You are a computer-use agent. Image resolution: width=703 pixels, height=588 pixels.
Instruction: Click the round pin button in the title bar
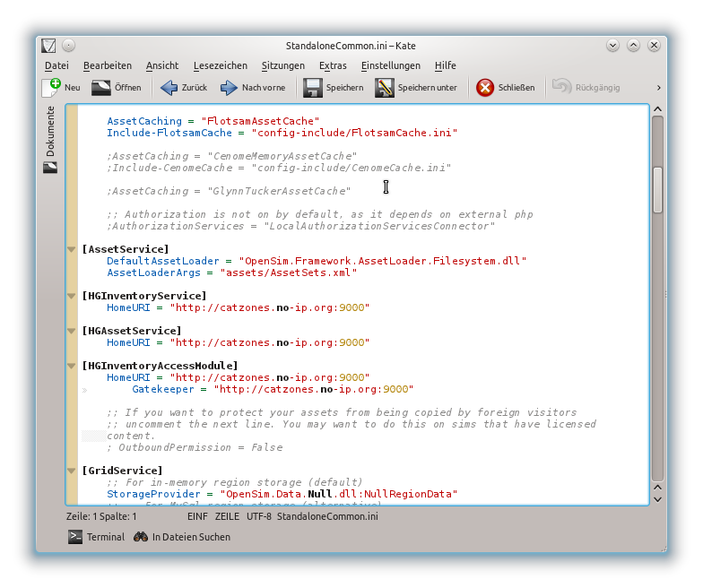(68, 45)
